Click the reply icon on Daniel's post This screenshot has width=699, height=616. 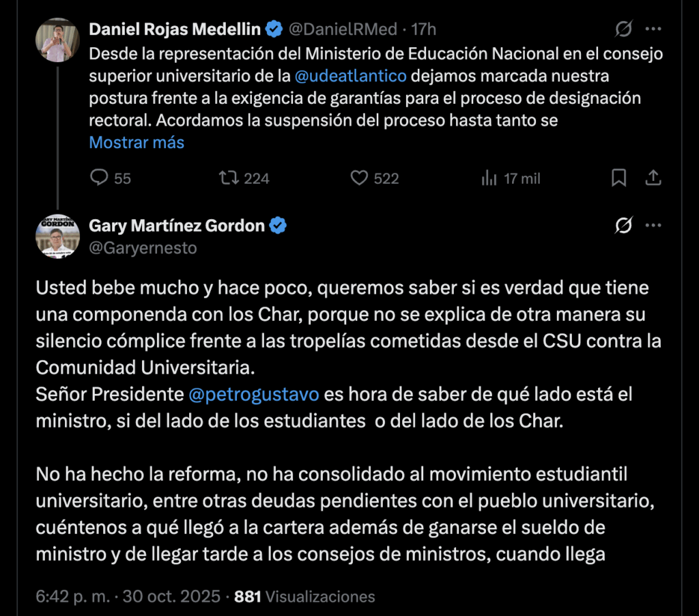pyautogui.click(x=100, y=178)
